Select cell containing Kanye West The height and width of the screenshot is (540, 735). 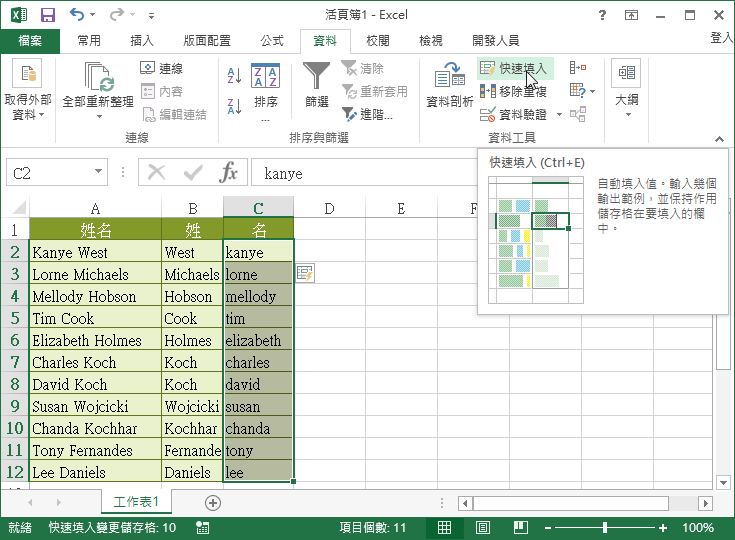click(x=95, y=252)
